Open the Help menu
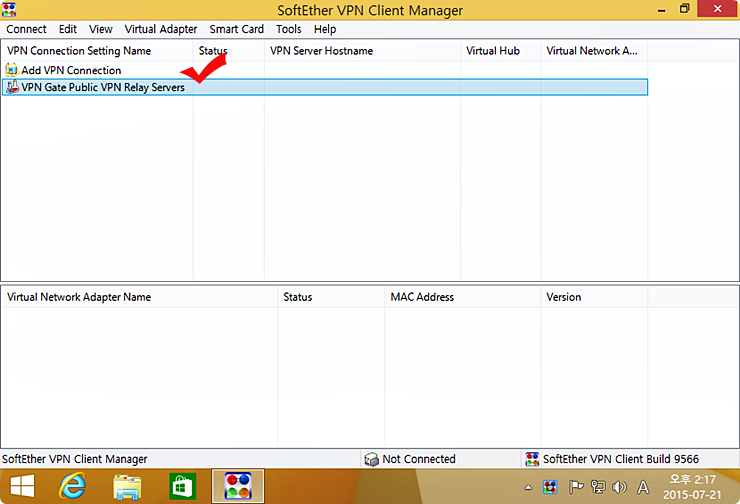This screenshot has width=740, height=504. [325, 29]
